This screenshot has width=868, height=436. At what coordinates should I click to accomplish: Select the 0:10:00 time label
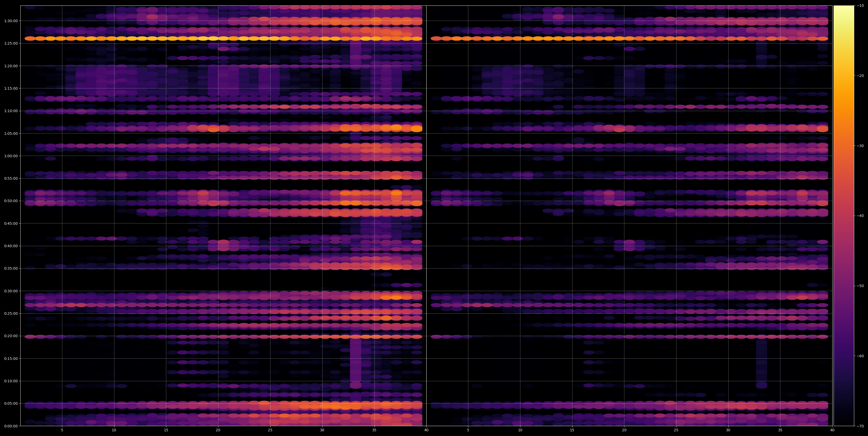click(11, 381)
